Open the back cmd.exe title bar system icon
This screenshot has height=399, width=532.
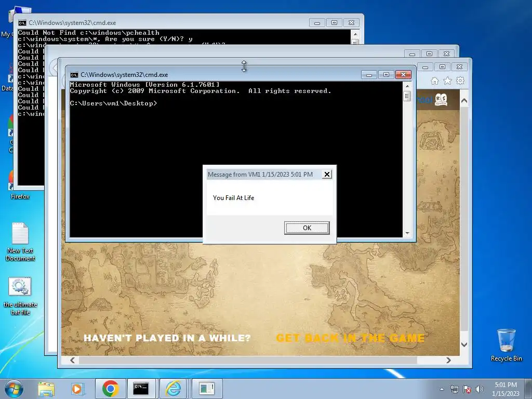tap(22, 23)
